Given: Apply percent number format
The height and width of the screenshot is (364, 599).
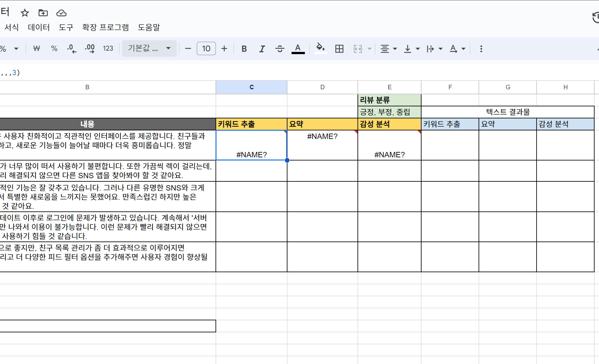Looking at the screenshot, I should click(x=54, y=49).
